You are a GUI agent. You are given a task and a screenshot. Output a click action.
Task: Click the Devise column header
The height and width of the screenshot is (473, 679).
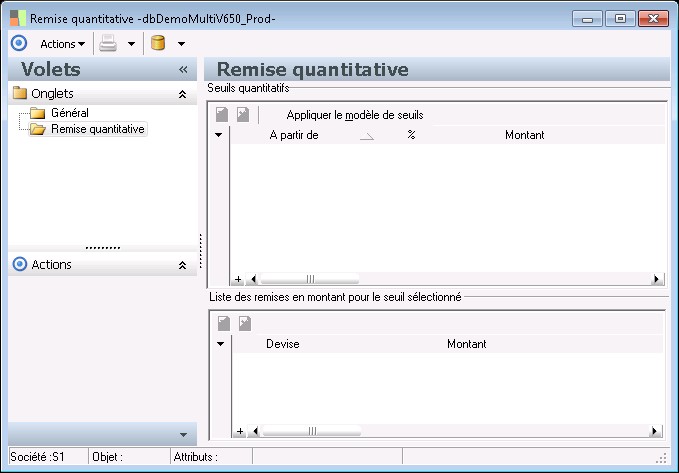click(283, 344)
